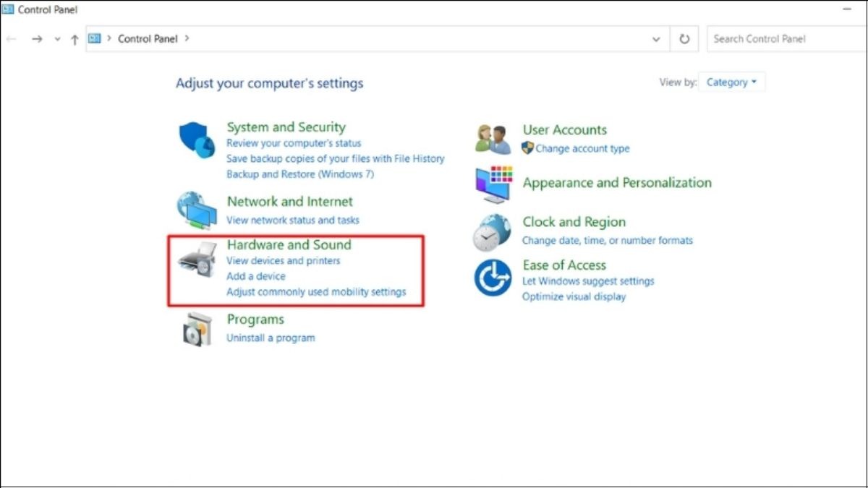Open the Programs category heading
The width and height of the screenshot is (868, 488).
255,320
